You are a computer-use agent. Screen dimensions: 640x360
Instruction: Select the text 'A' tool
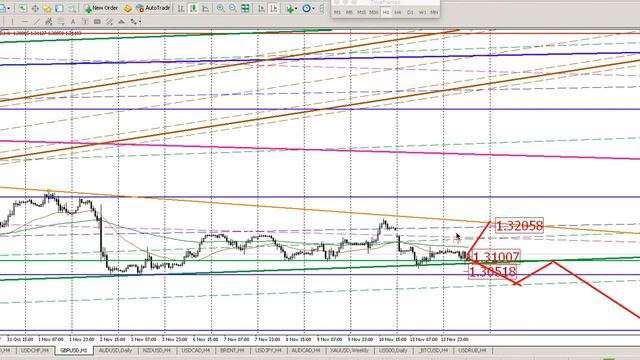[x=73, y=21]
